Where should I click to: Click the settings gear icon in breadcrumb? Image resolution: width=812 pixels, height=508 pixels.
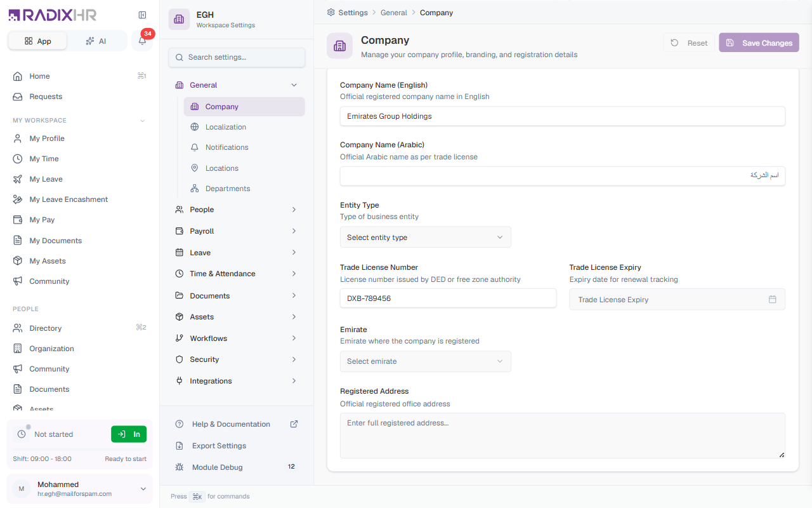[331, 12]
